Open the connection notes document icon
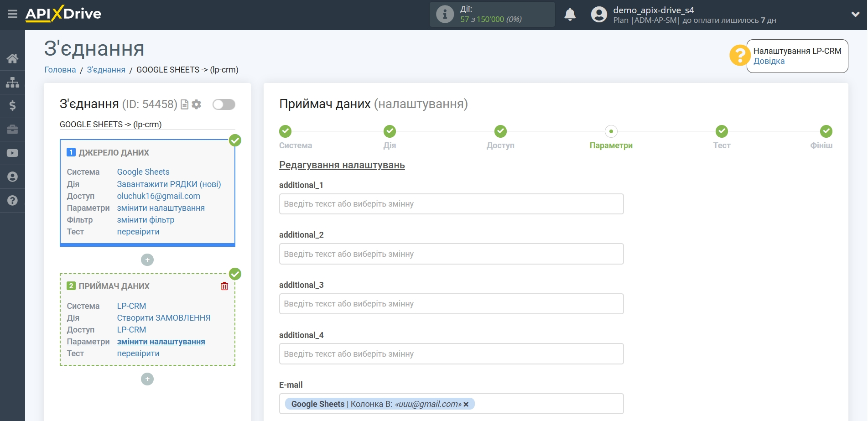 pyautogui.click(x=185, y=104)
